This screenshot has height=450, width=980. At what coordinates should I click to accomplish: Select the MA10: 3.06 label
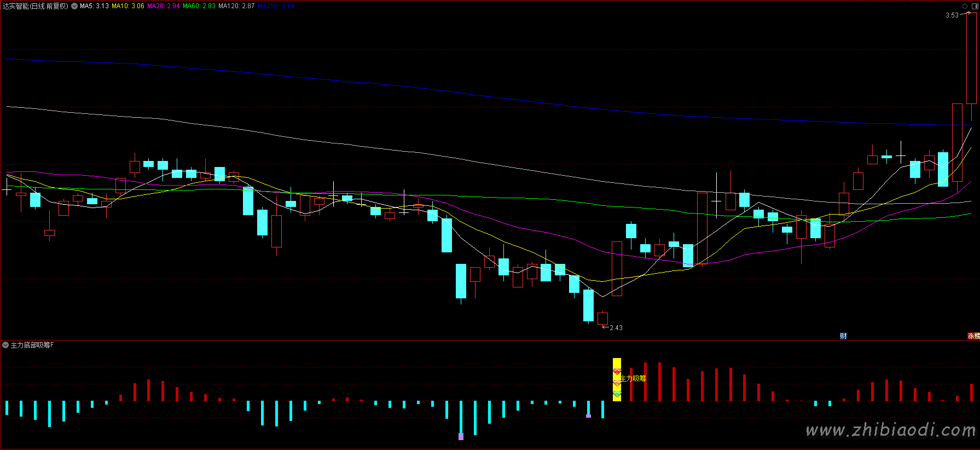point(128,6)
